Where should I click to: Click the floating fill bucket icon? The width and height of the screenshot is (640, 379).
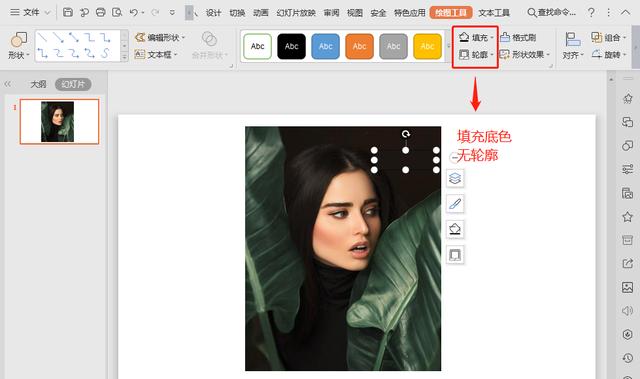tap(455, 229)
